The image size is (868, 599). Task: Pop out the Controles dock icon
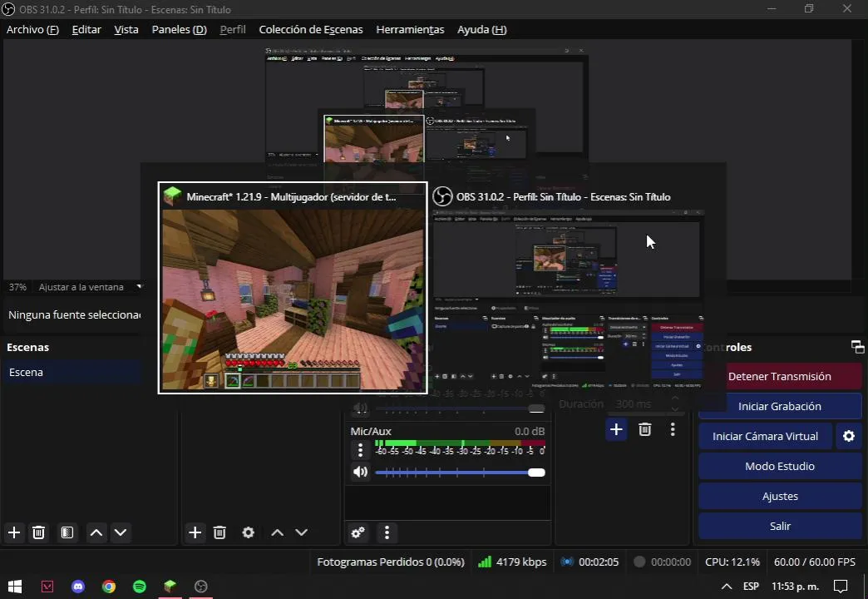pyautogui.click(x=857, y=347)
